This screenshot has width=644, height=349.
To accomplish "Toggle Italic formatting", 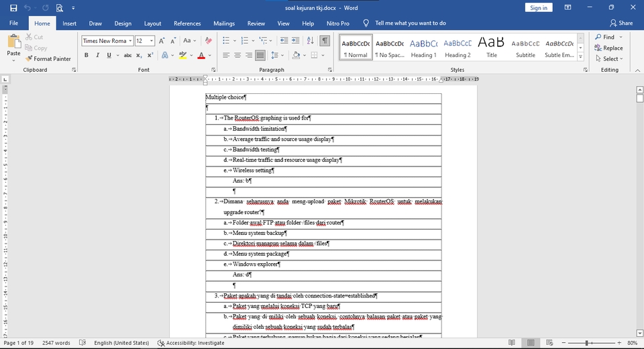I will pos(97,55).
